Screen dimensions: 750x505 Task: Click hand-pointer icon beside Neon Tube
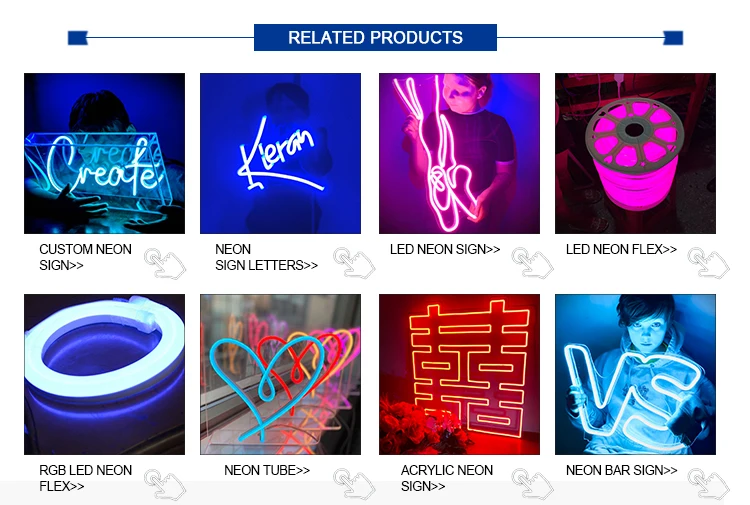(x=354, y=484)
